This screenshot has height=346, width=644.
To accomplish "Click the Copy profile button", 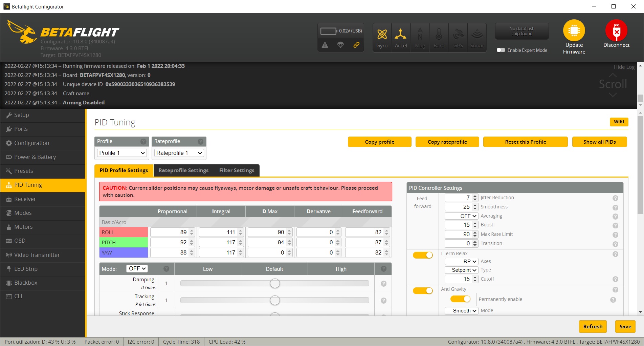I will (x=379, y=142).
